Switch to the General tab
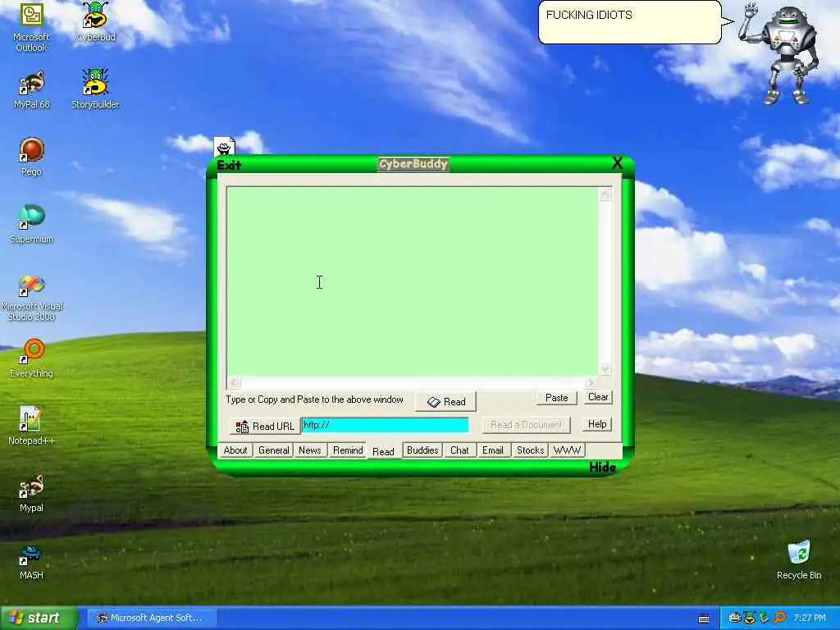The image size is (840, 630). coord(273,450)
